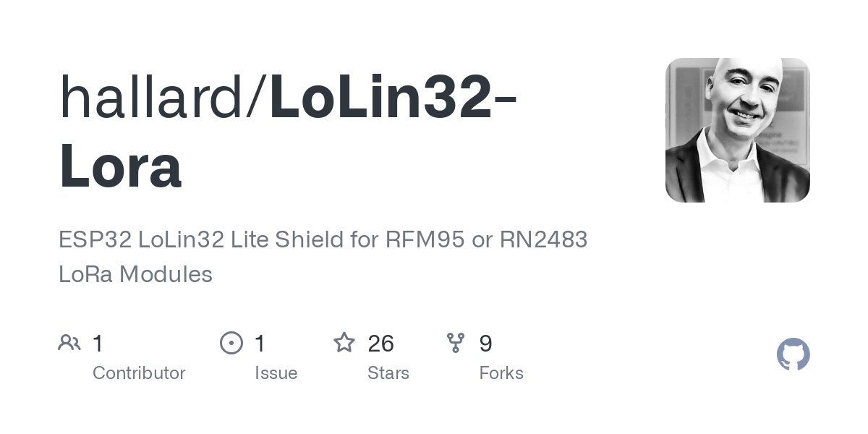Click the "Contributor" label
This screenshot has width=868, height=434.
[x=139, y=373]
